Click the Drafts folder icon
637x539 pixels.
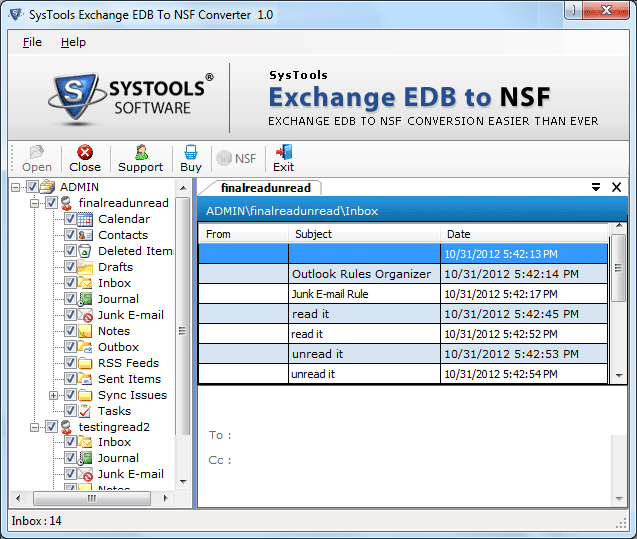point(85,267)
